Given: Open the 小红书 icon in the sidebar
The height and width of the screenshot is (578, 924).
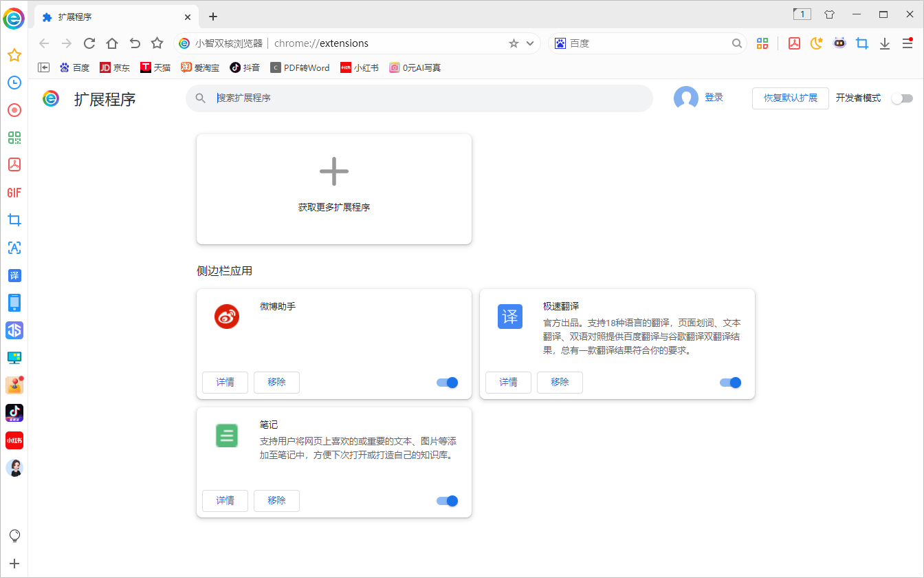Looking at the screenshot, I should 14,440.
